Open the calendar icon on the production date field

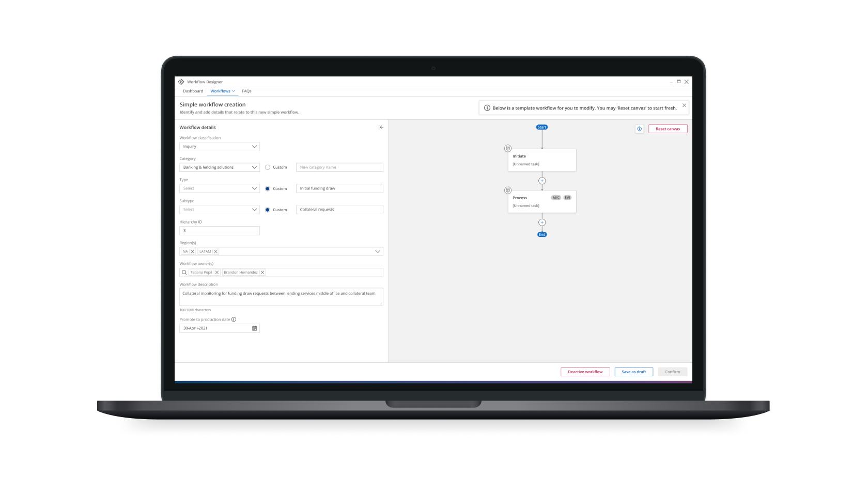point(254,328)
